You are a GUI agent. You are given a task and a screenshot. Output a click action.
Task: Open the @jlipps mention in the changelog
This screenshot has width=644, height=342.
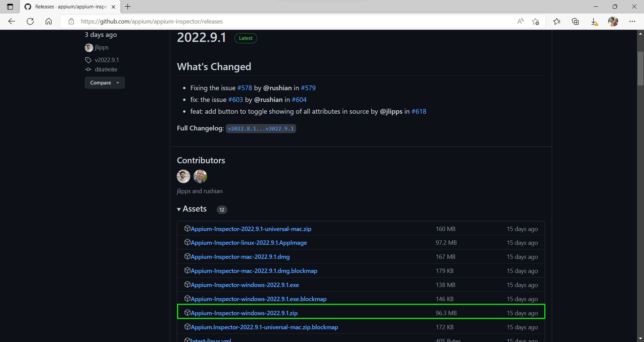(x=391, y=111)
